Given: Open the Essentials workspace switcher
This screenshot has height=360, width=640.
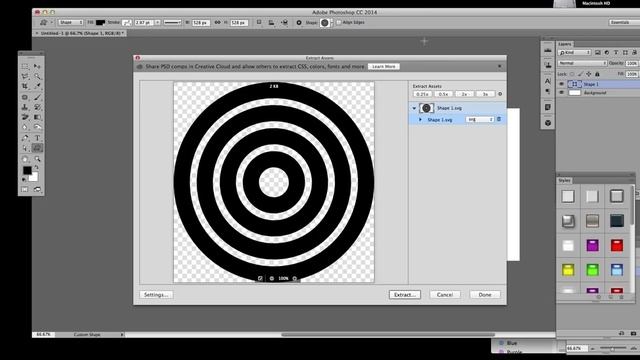Looking at the screenshot, I should (624, 22).
